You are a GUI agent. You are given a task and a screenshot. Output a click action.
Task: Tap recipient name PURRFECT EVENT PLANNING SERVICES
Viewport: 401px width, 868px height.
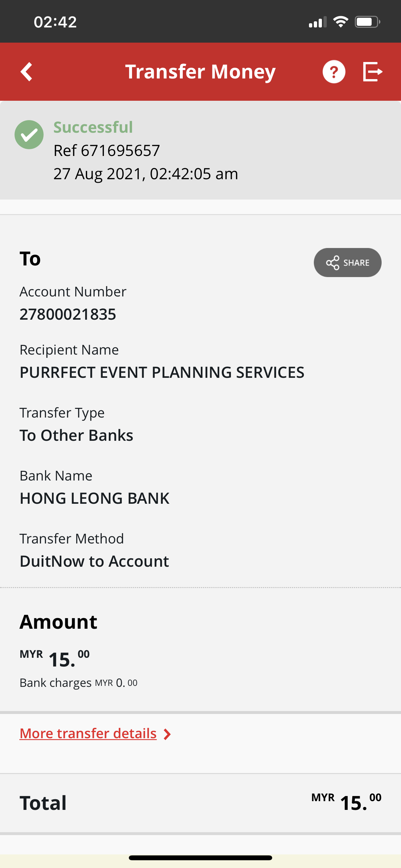coord(162,373)
